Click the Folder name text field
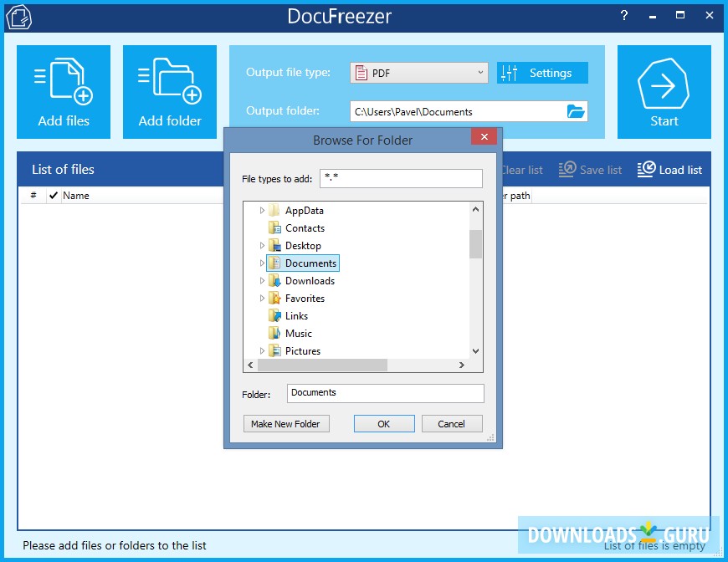Image resolution: width=728 pixels, height=562 pixels. pos(386,393)
